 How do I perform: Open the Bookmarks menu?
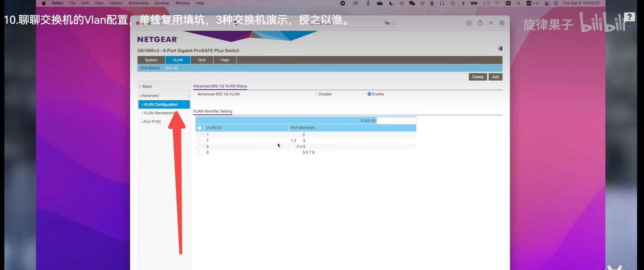click(x=138, y=3)
